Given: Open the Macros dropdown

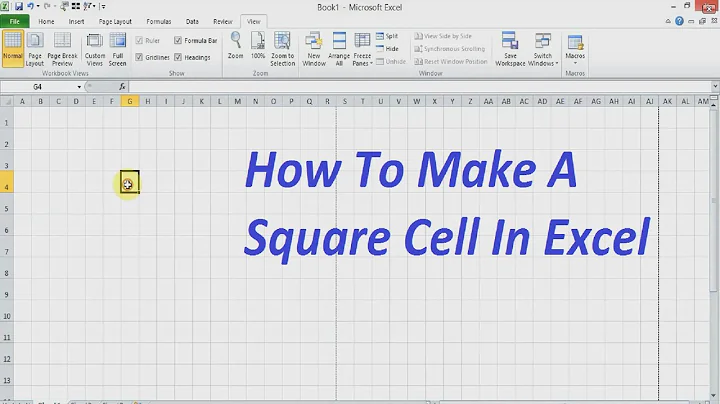Looking at the screenshot, I should pyautogui.click(x=575, y=49).
